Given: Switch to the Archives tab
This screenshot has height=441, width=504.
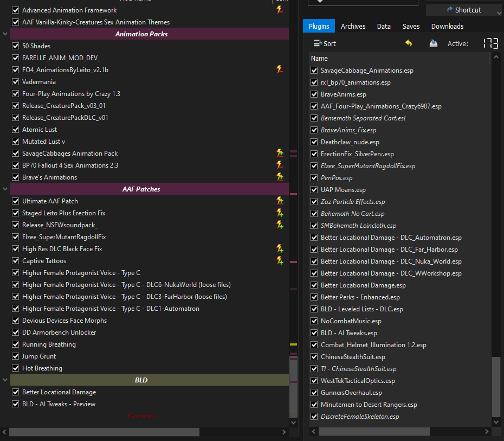Looking at the screenshot, I should click(x=353, y=26).
